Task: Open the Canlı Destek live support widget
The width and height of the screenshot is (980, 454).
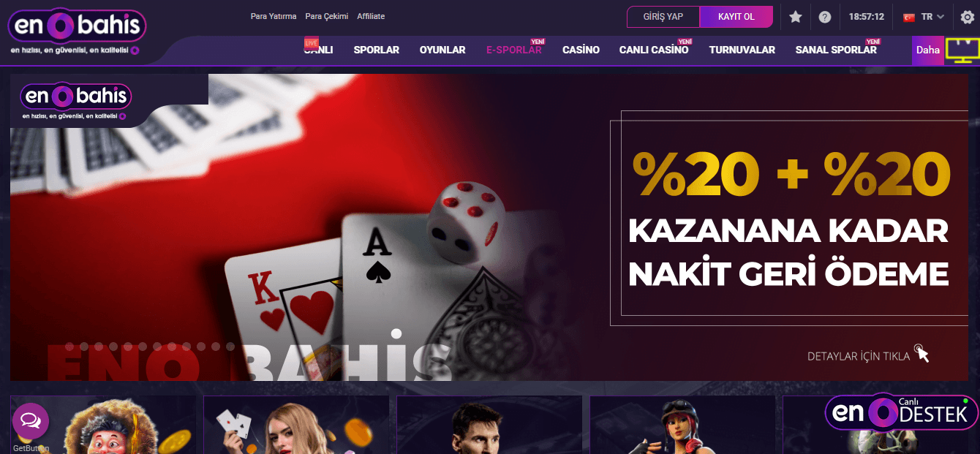Action: point(902,412)
